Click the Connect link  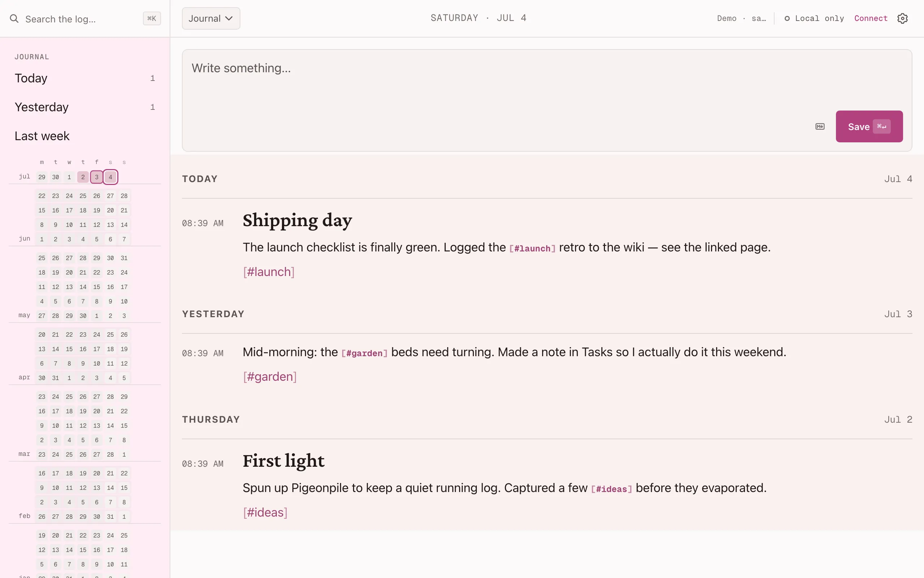(871, 18)
